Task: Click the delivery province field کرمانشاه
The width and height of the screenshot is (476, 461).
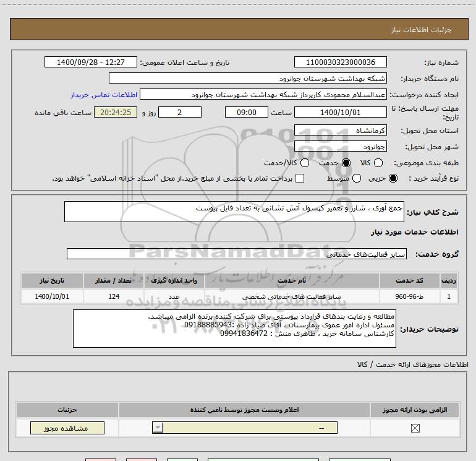Action: pyautogui.click(x=340, y=131)
